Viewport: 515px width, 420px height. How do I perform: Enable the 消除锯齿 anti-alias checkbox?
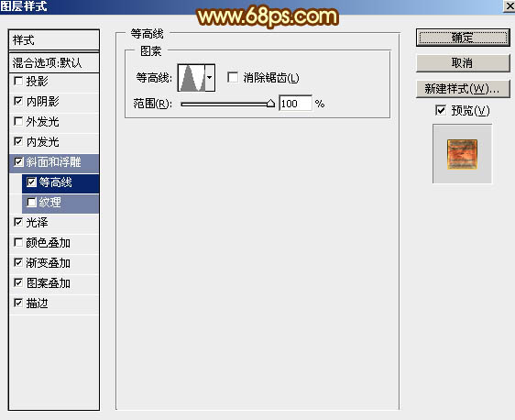[x=233, y=78]
